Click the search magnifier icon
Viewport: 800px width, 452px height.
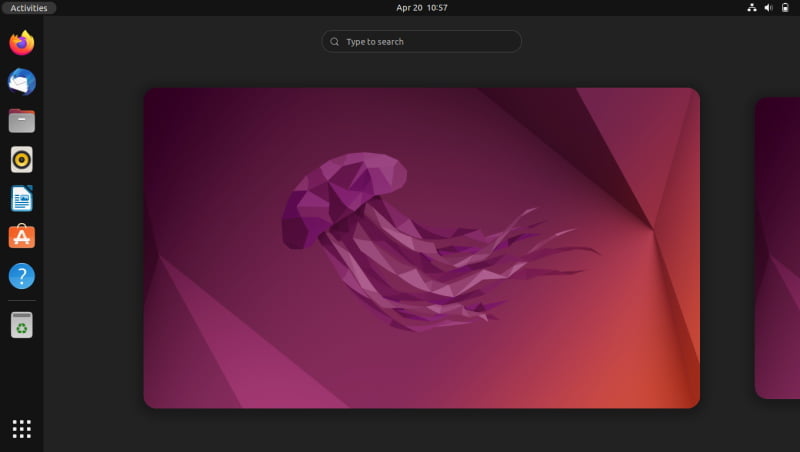point(334,41)
